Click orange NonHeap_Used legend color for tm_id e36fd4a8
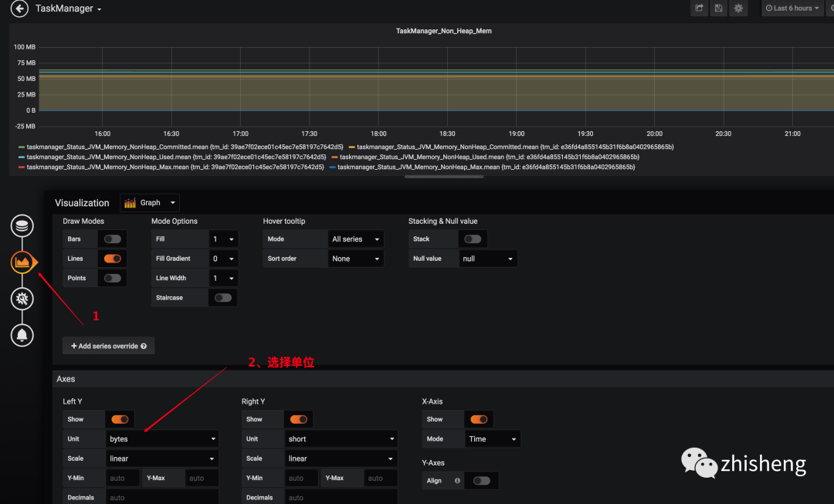834x504 pixels. tap(334, 157)
